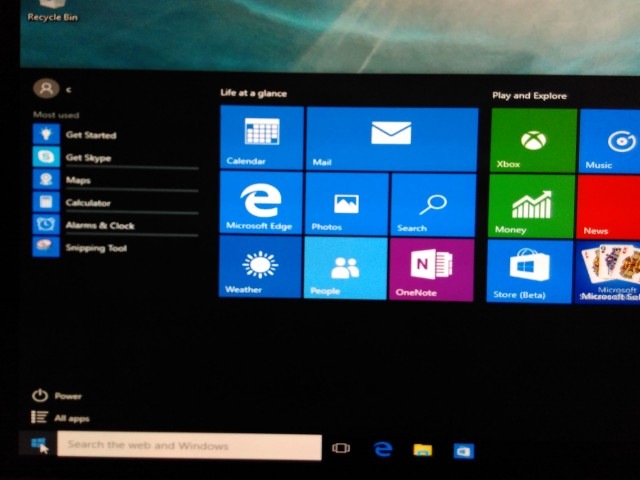Open the Money tile
The height and width of the screenshot is (480, 640).
[532, 206]
